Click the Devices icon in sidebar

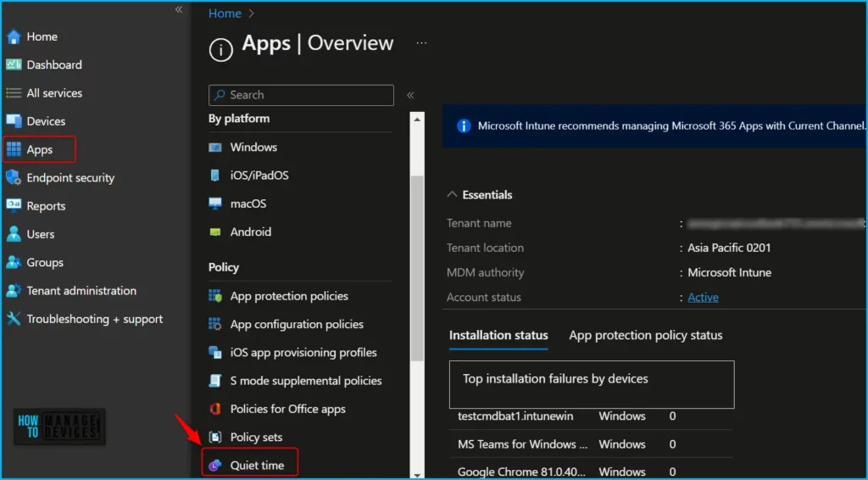pyautogui.click(x=14, y=121)
